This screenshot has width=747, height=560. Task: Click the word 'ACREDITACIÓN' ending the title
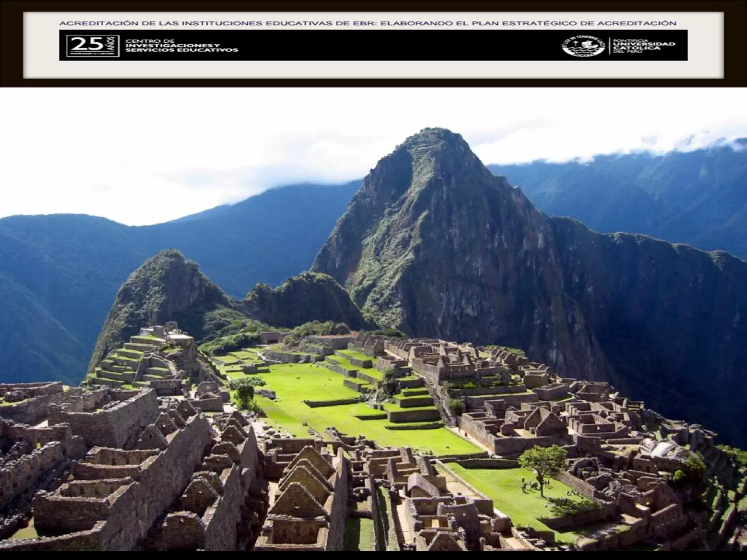tap(636, 23)
